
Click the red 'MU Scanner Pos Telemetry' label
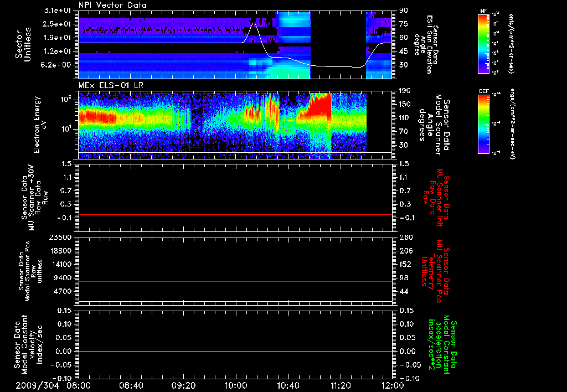435,271
